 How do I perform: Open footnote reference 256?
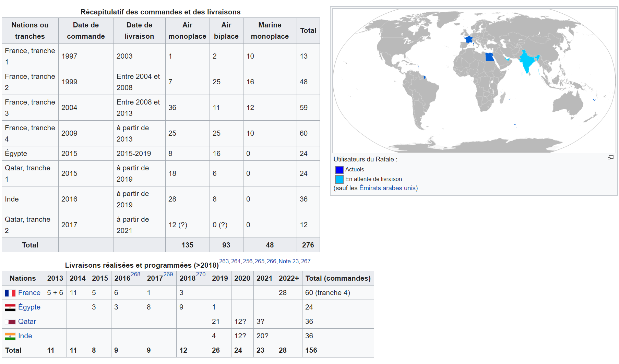248,261
